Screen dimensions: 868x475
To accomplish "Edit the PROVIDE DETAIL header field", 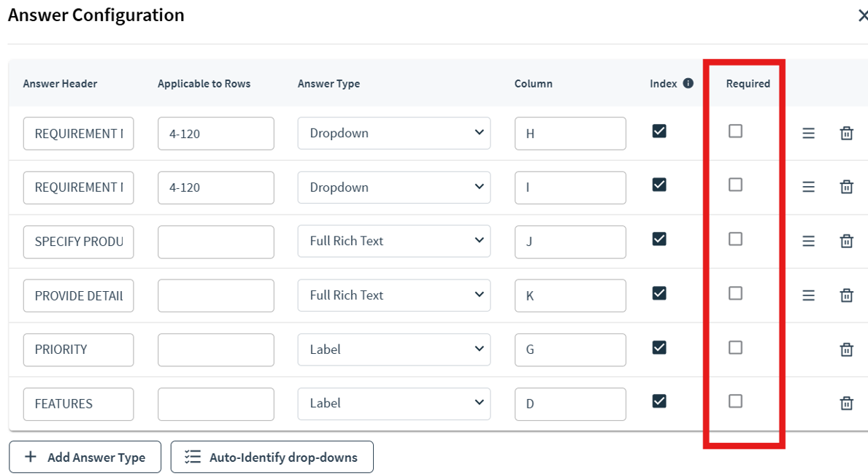I will pyautogui.click(x=78, y=296).
